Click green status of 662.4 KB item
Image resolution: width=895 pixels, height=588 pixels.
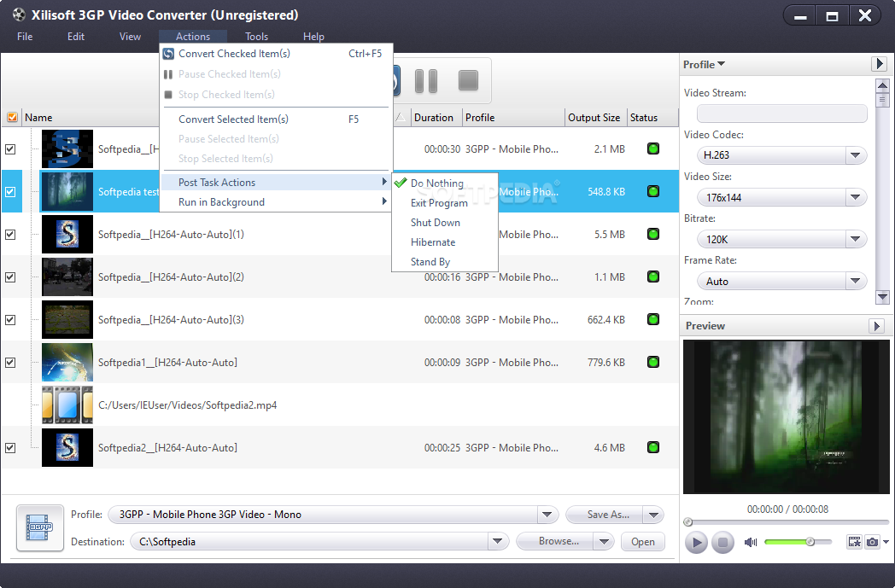click(x=653, y=319)
